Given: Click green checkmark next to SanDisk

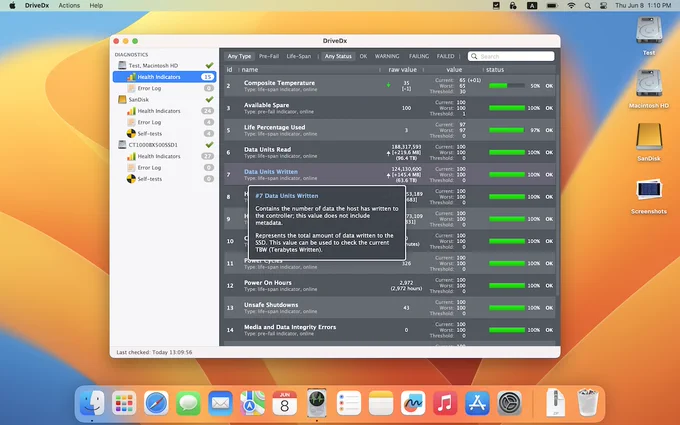Looking at the screenshot, I should [x=209, y=99].
